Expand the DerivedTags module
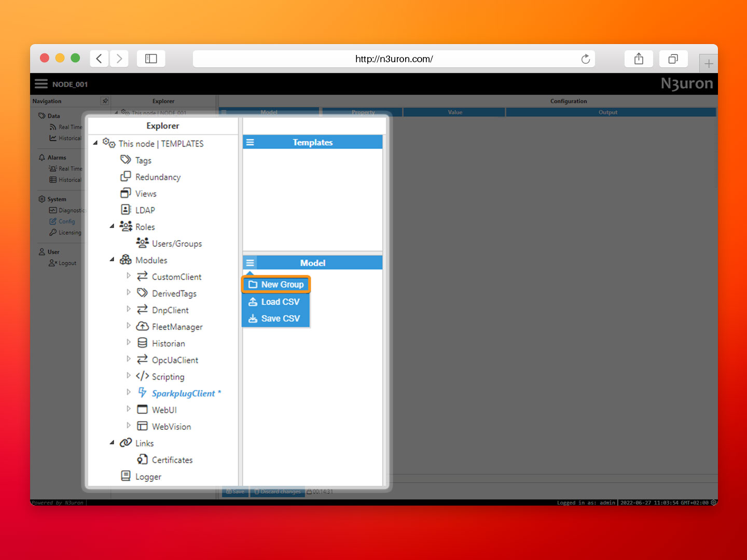747x560 pixels. (129, 292)
